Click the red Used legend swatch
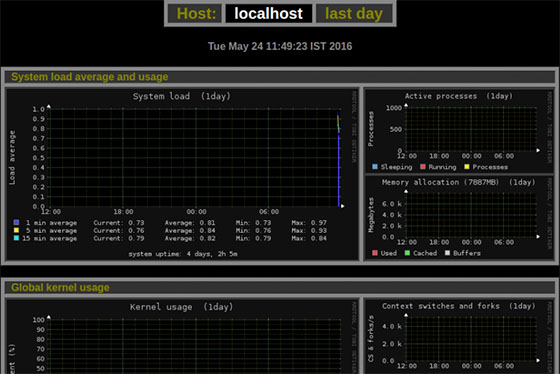Screen dimensions: 560x374 coord(375,253)
